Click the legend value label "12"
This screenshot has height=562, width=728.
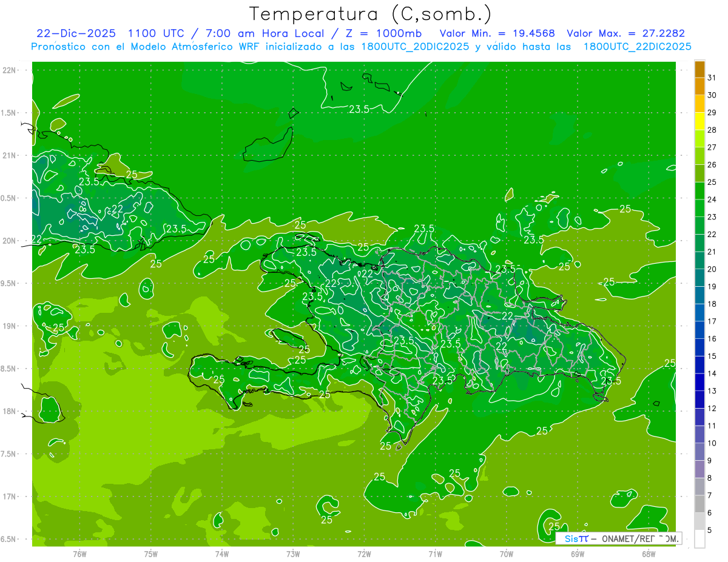712,408
